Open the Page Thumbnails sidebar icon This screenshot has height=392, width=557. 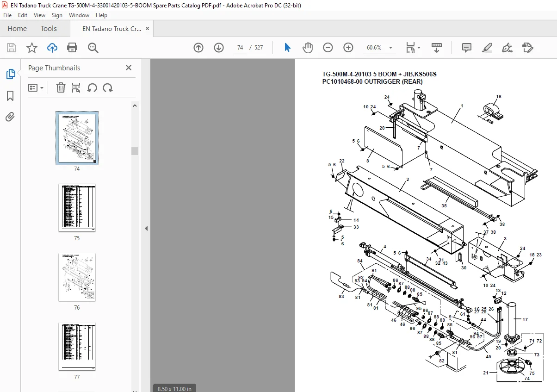click(x=10, y=74)
